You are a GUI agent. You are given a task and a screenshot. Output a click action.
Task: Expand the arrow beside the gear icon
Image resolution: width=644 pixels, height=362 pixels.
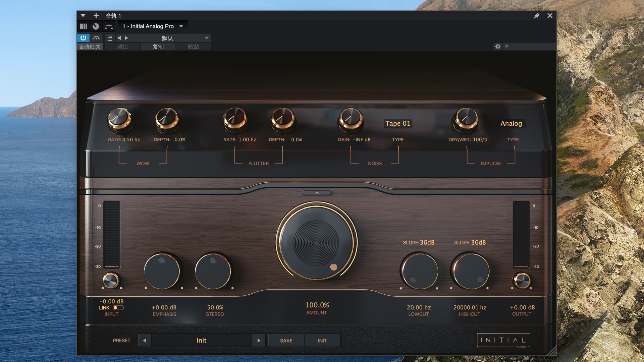coord(507,47)
